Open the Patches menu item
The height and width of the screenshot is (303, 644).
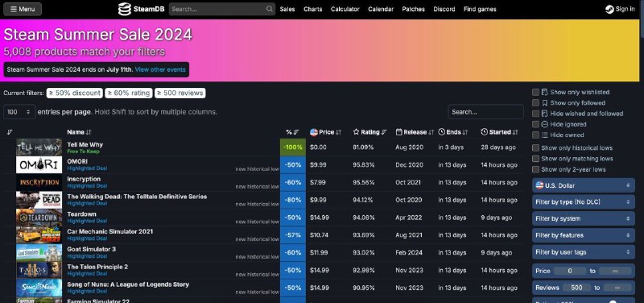(x=413, y=9)
